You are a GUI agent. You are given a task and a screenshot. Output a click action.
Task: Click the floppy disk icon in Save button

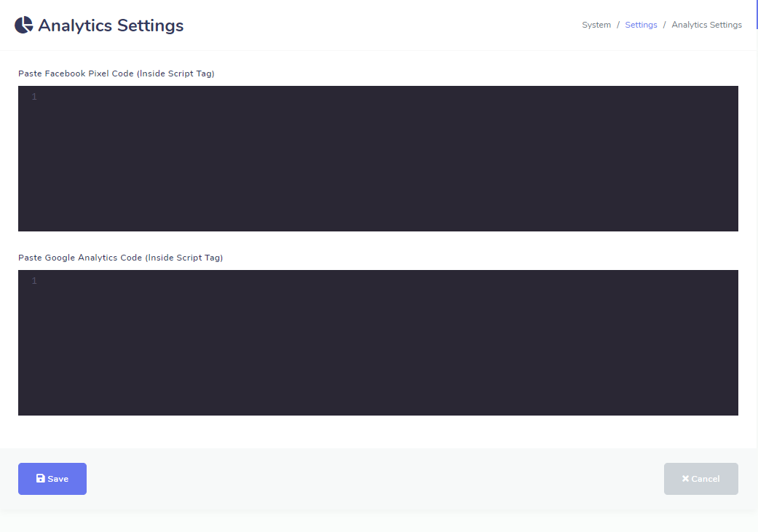(41, 479)
